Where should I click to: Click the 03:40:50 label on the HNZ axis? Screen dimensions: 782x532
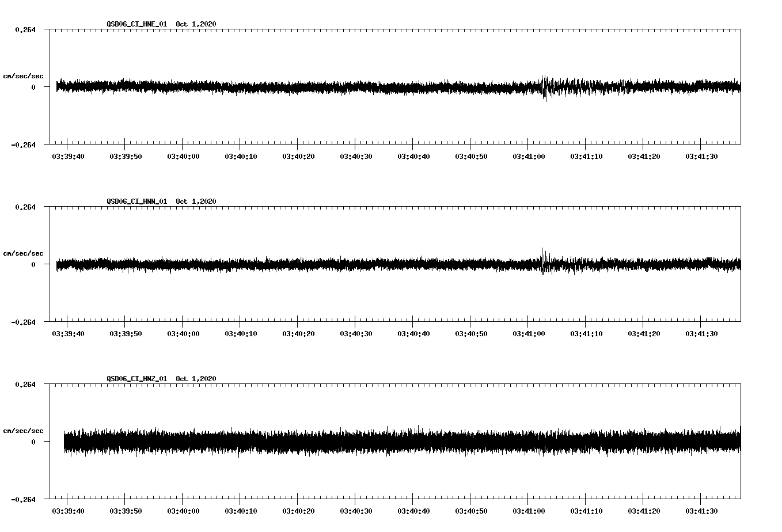(x=472, y=510)
